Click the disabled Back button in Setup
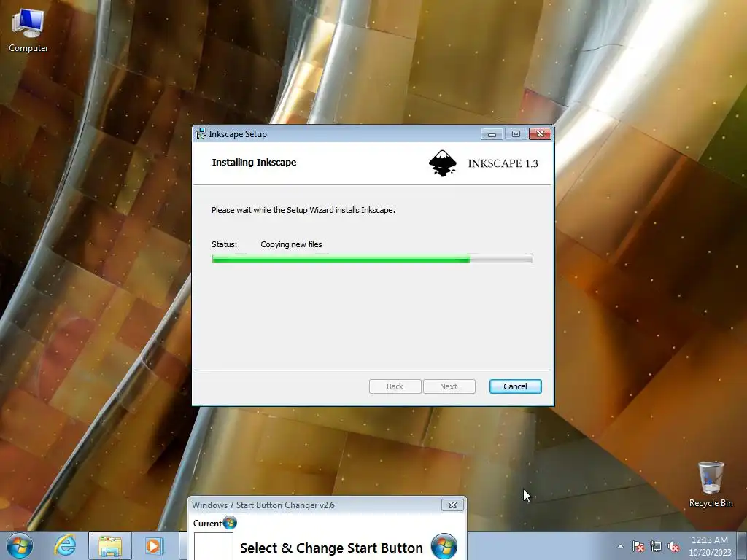Viewport: 747px width, 560px height. (x=395, y=386)
